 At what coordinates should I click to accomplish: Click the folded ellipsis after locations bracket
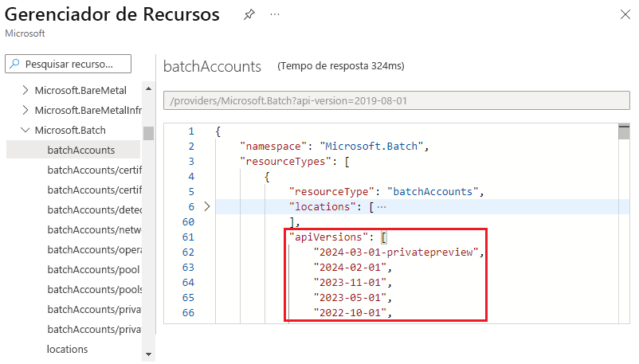pyautogui.click(x=381, y=207)
